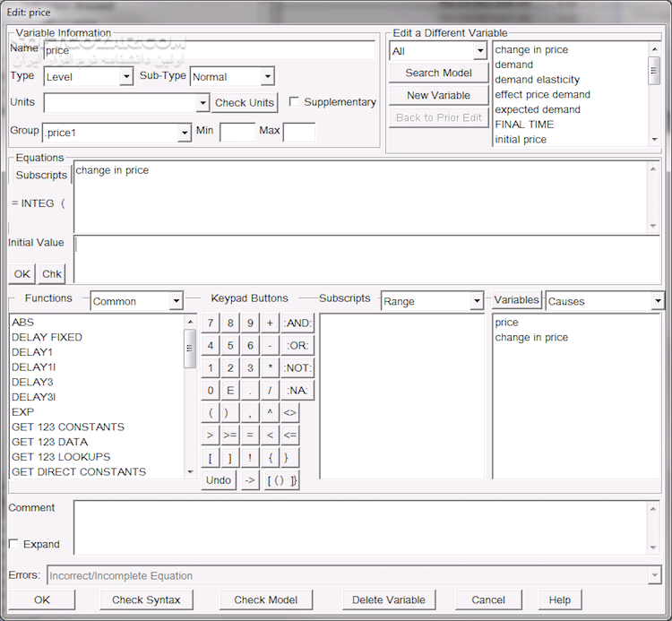Image resolution: width=672 pixels, height=621 pixels.
Task: Open the Functions Common category dropdown
Action: 176,301
